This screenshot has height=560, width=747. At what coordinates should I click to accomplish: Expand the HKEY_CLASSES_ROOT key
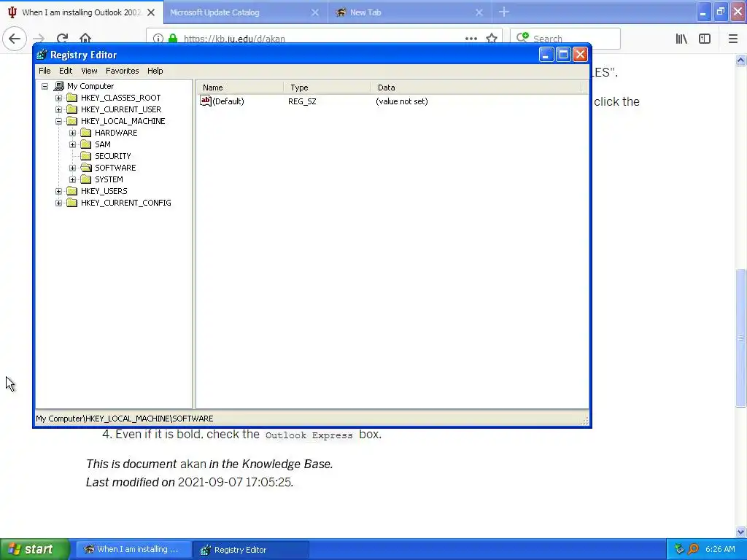click(58, 98)
